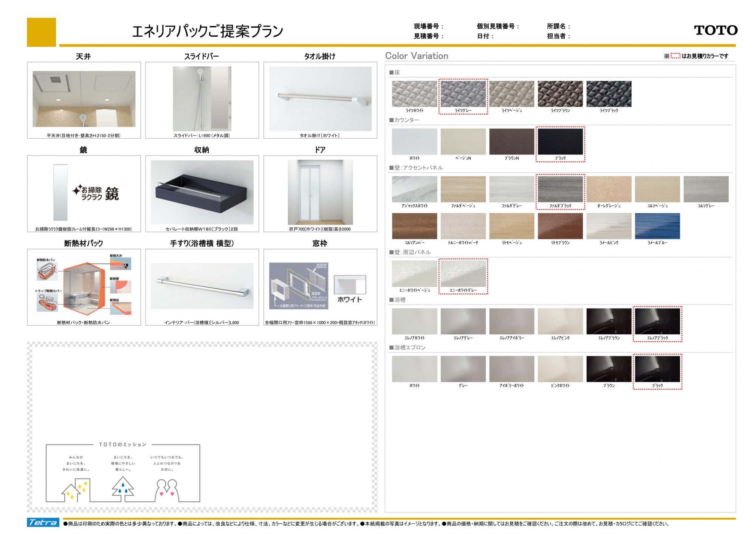Select the ブラウン bathtub apron swatch
The image size is (756, 534).
point(609,369)
